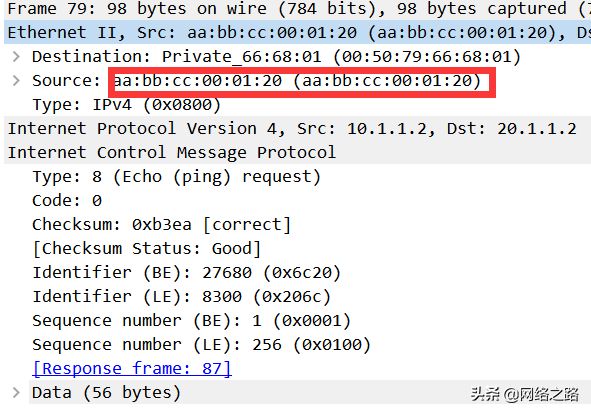The height and width of the screenshot is (414, 591).
Task: Select the Frame 79 summary row
Action: tap(297, 9)
